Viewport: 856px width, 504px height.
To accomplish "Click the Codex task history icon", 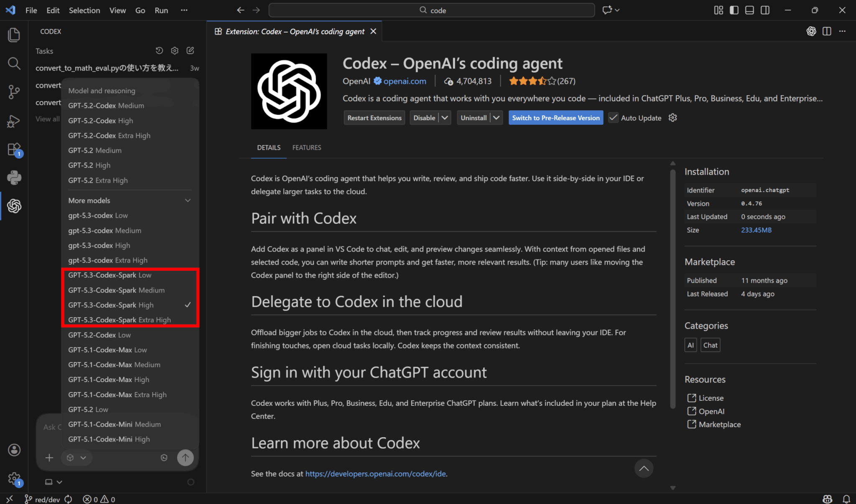I will pos(159,51).
